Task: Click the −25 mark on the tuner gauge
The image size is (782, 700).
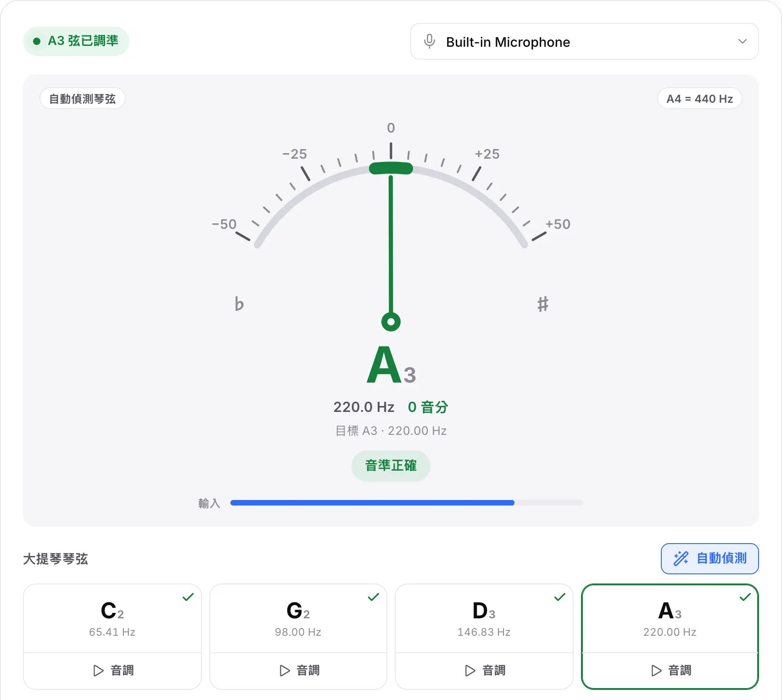Action: [x=295, y=154]
